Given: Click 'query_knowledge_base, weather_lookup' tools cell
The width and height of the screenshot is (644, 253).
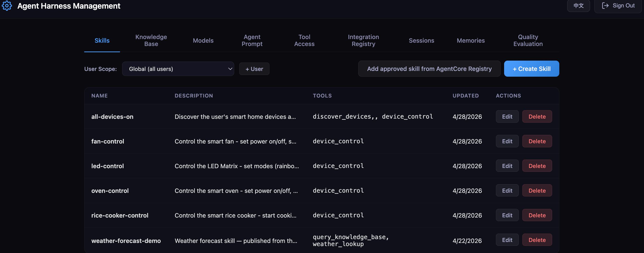Looking at the screenshot, I should click(x=351, y=241).
